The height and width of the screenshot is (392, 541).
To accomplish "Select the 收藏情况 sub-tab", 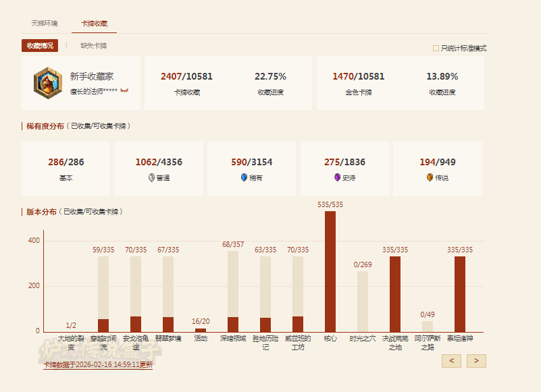I will (x=39, y=46).
